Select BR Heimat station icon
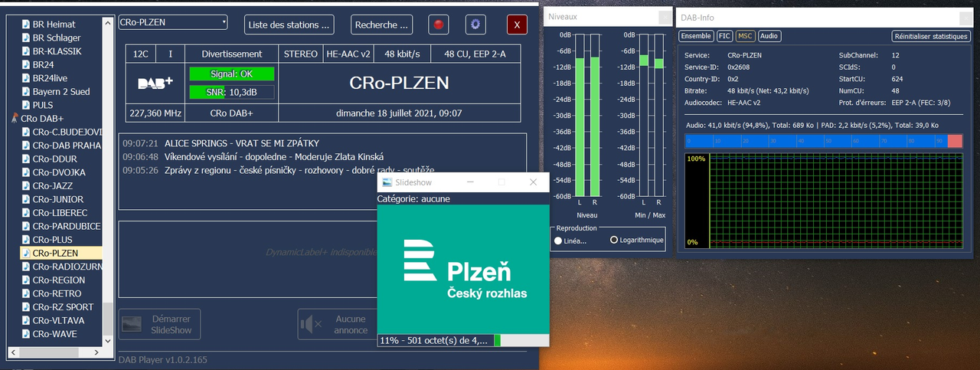 pos(26,25)
